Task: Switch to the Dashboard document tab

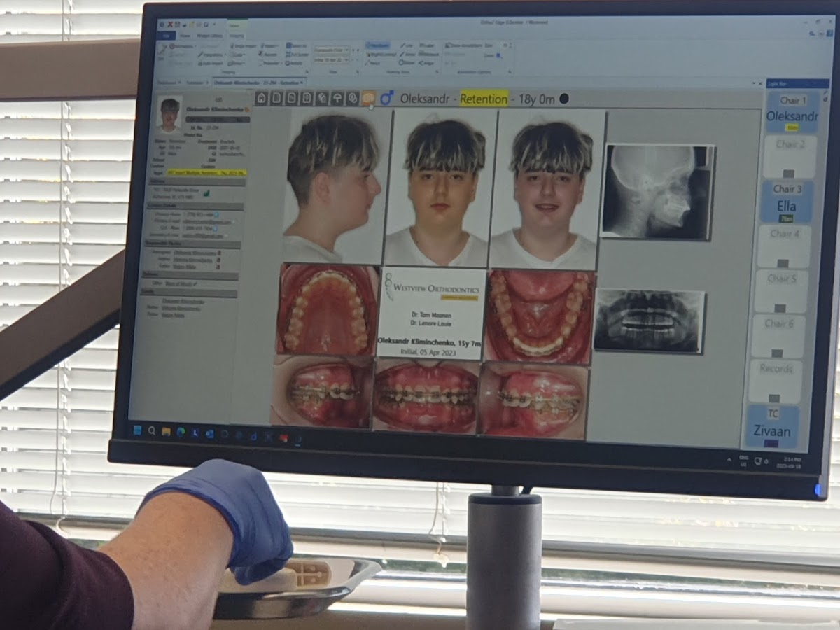Action: [168, 83]
